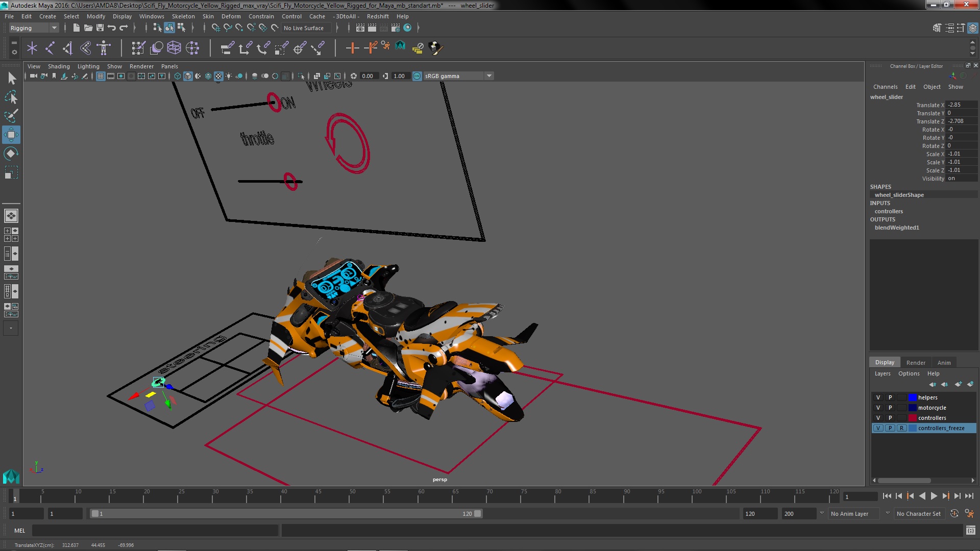Screen dimensions: 980x551
Task: Click the Parent constraint shelf icon
Action: pos(227,48)
